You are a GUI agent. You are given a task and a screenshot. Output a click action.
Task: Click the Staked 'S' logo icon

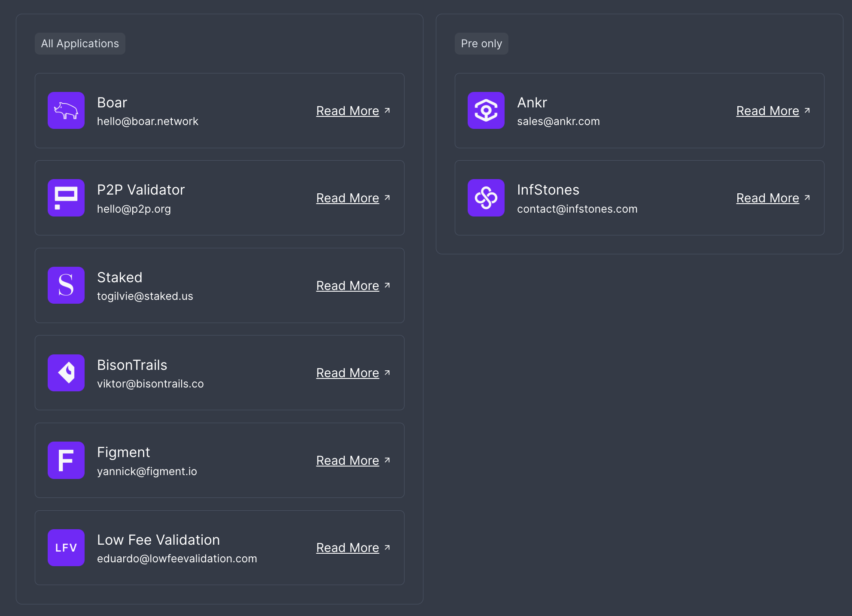[66, 285]
